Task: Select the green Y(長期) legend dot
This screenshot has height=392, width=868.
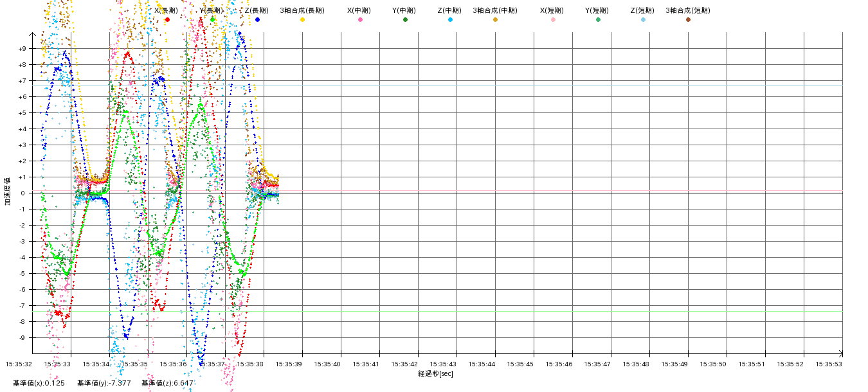Action: (x=212, y=20)
